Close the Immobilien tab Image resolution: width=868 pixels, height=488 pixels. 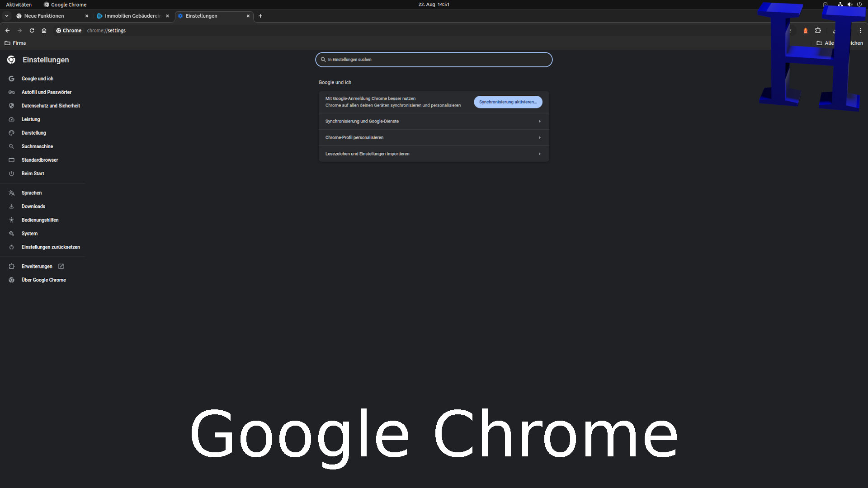[x=167, y=16]
